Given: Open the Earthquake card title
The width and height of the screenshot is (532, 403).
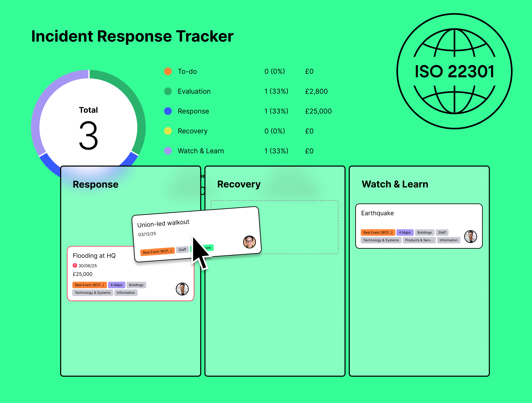Looking at the screenshot, I should (x=377, y=213).
